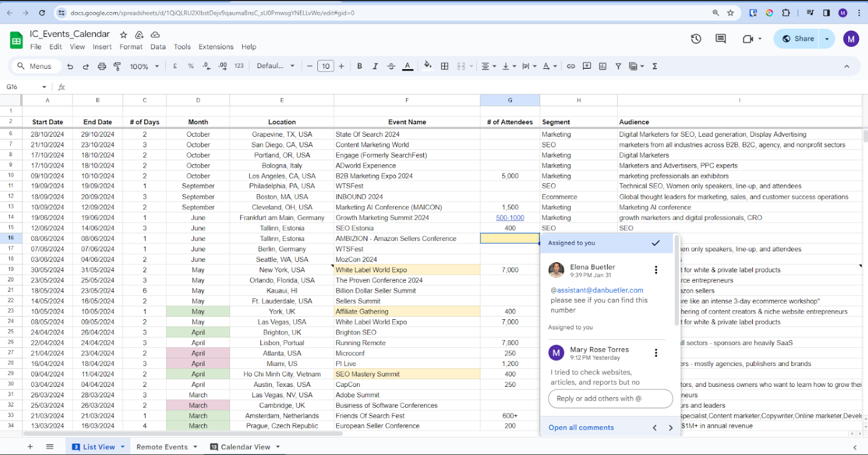
Task: Click the reply or add others field
Action: point(611,398)
